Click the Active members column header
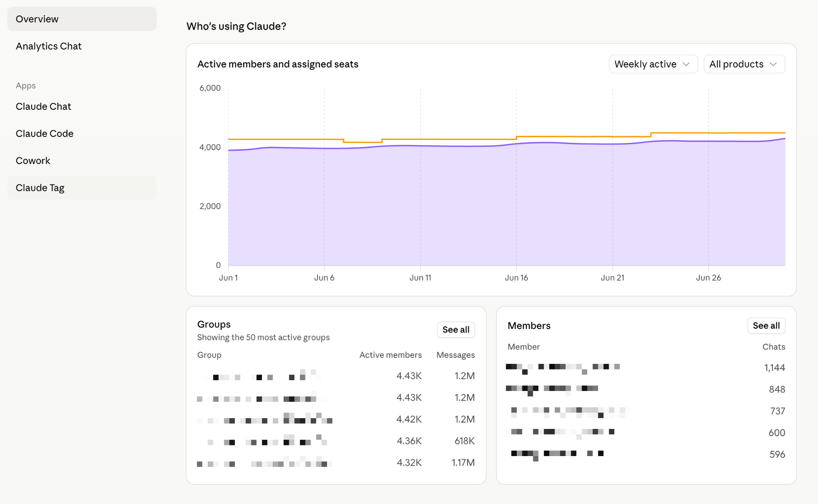 [x=390, y=355]
